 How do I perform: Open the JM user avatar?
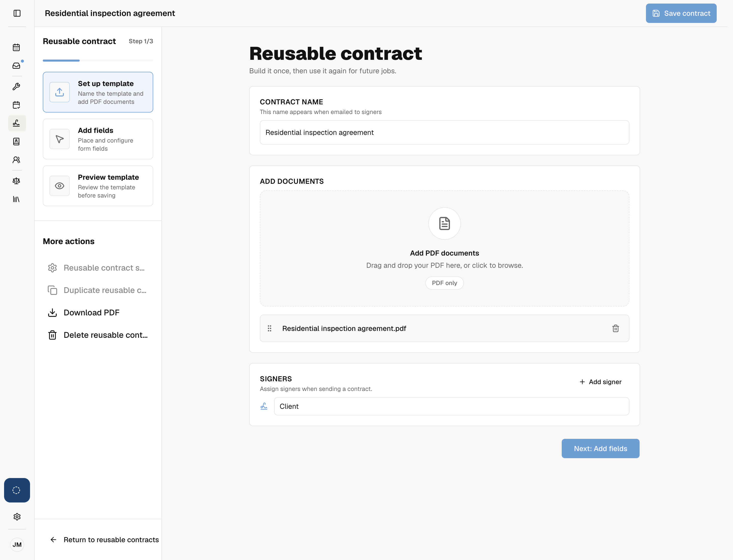pos(17,545)
